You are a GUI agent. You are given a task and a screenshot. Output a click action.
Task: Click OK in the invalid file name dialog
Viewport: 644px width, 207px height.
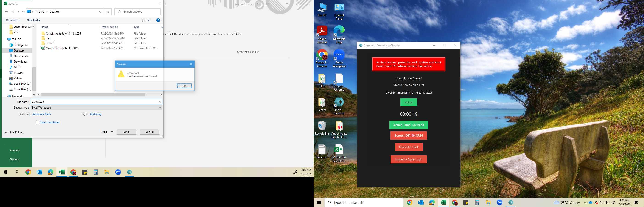coord(184,86)
